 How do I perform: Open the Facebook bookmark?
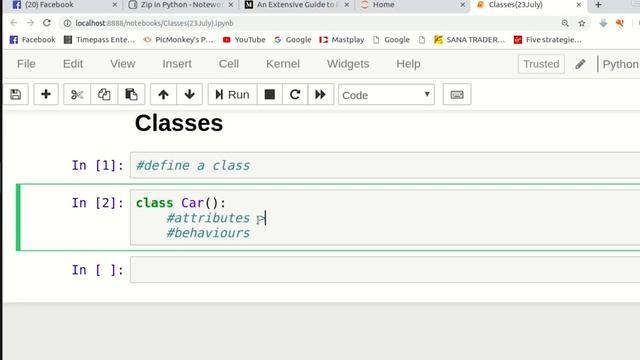tap(33, 40)
